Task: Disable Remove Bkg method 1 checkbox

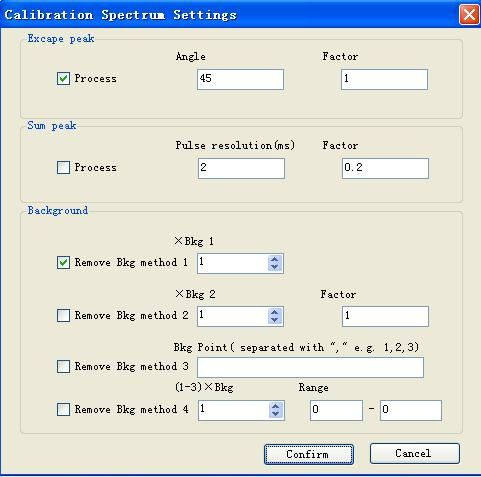Action: (63, 262)
